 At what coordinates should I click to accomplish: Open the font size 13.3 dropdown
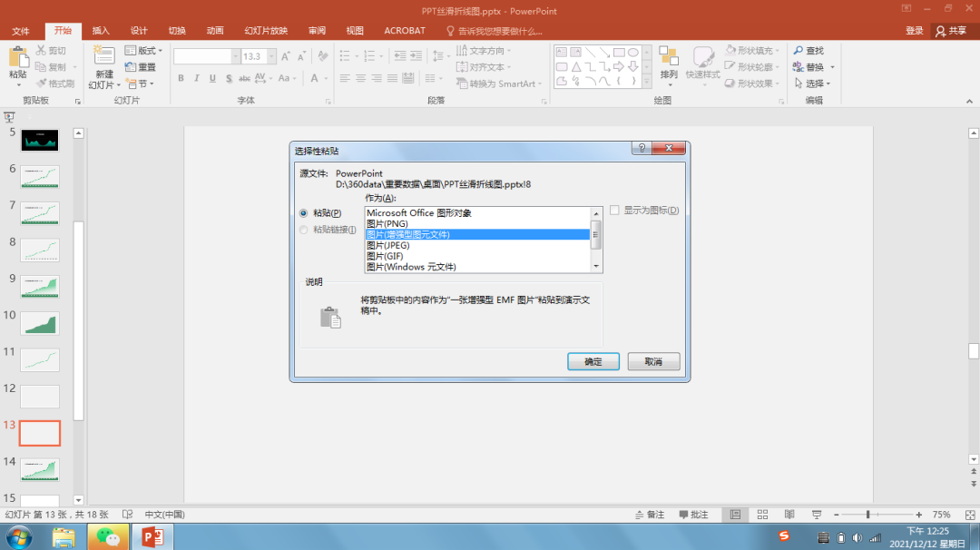[x=272, y=56]
